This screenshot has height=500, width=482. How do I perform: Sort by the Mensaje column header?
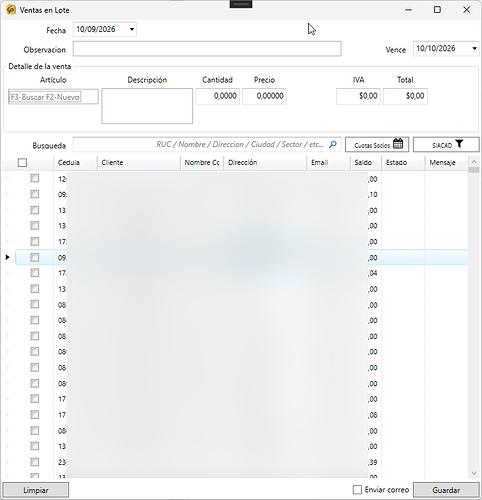pos(447,163)
